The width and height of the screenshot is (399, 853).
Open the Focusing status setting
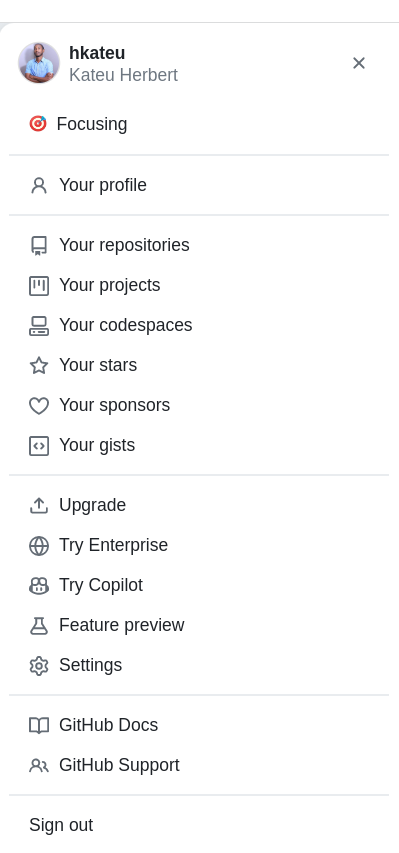(199, 124)
